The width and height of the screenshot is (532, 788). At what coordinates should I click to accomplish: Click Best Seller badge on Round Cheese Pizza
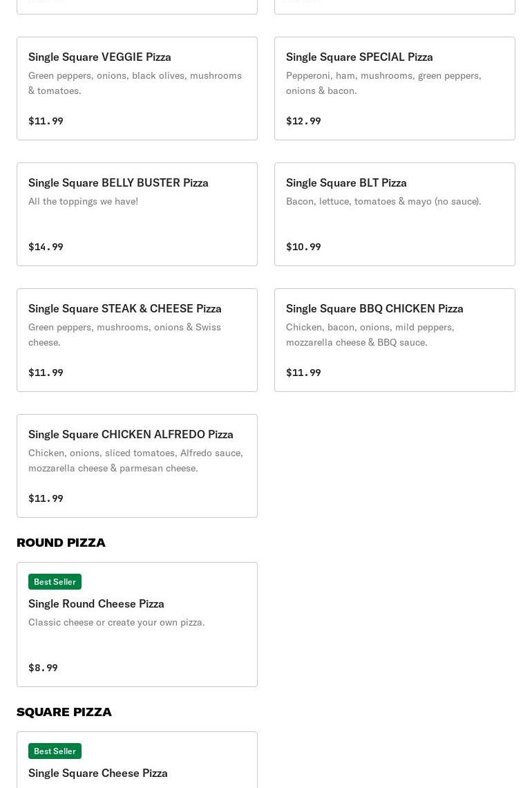point(55,582)
